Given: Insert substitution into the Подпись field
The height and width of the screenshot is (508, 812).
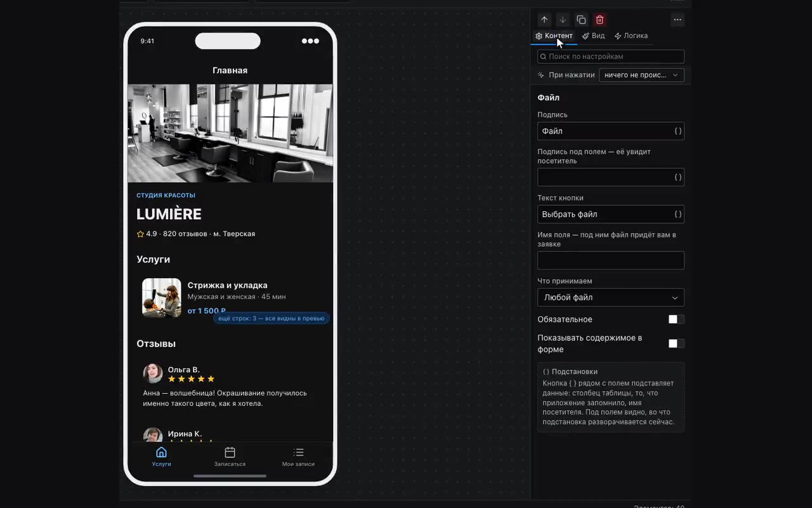Looking at the screenshot, I should [x=678, y=131].
